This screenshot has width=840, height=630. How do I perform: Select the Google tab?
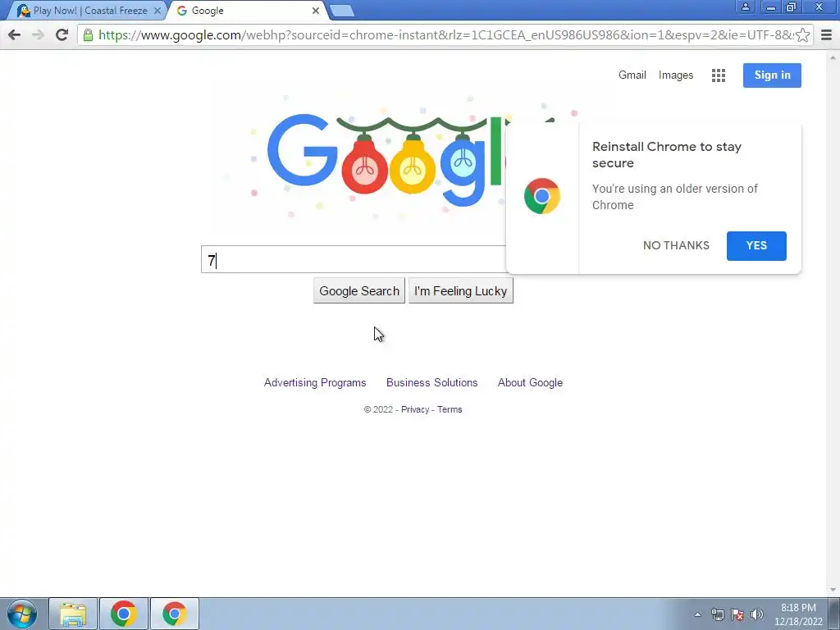[x=246, y=11]
